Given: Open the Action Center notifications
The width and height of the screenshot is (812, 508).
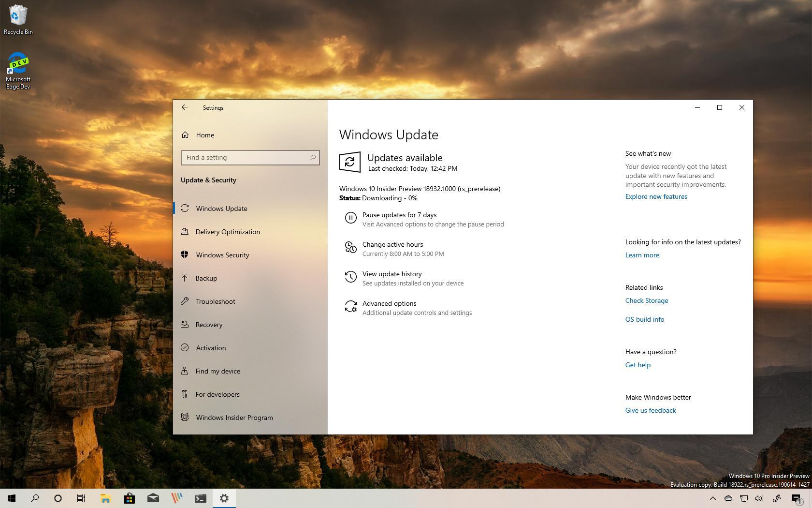Looking at the screenshot, I should (x=797, y=498).
